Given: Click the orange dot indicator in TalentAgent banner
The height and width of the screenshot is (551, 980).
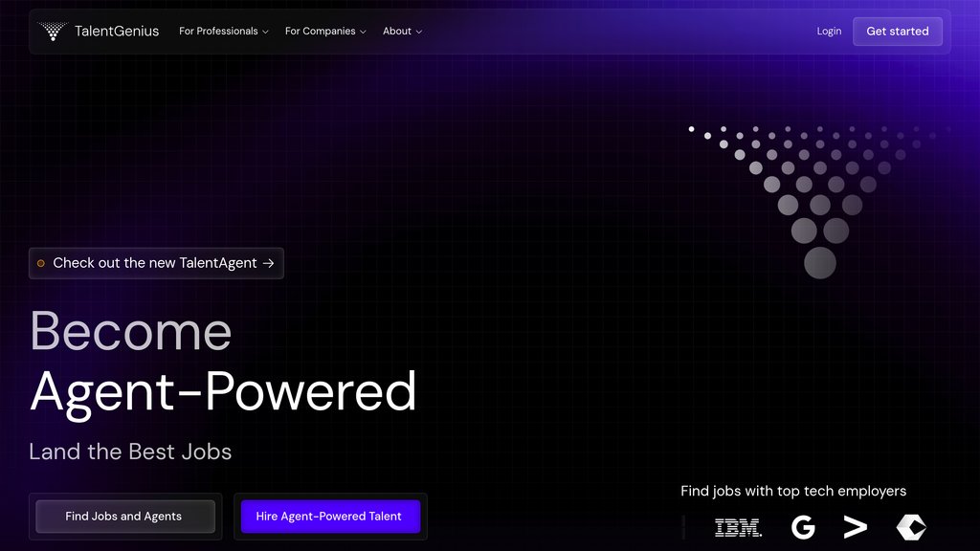Looking at the screenshot, I should (40, 263).
